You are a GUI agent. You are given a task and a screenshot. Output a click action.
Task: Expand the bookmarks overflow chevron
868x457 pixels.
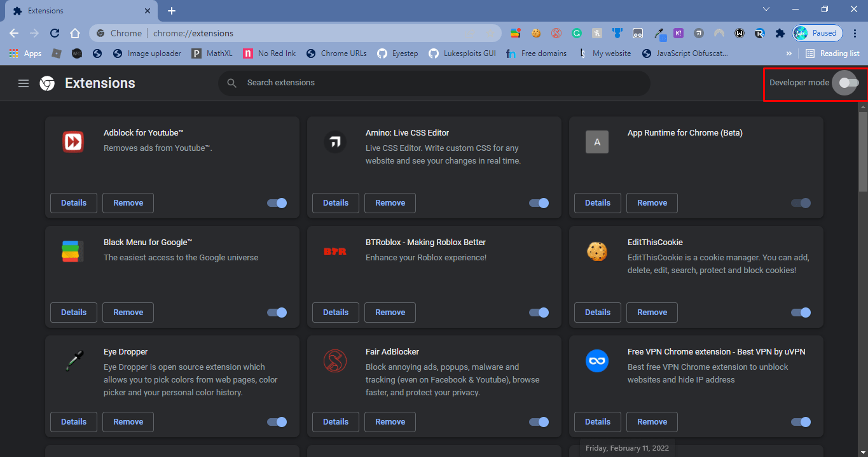click(789, 53)
